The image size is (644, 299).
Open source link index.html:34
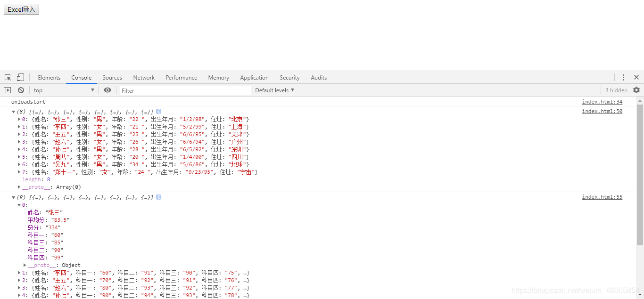pyautogui.click(x=602, y=102)
